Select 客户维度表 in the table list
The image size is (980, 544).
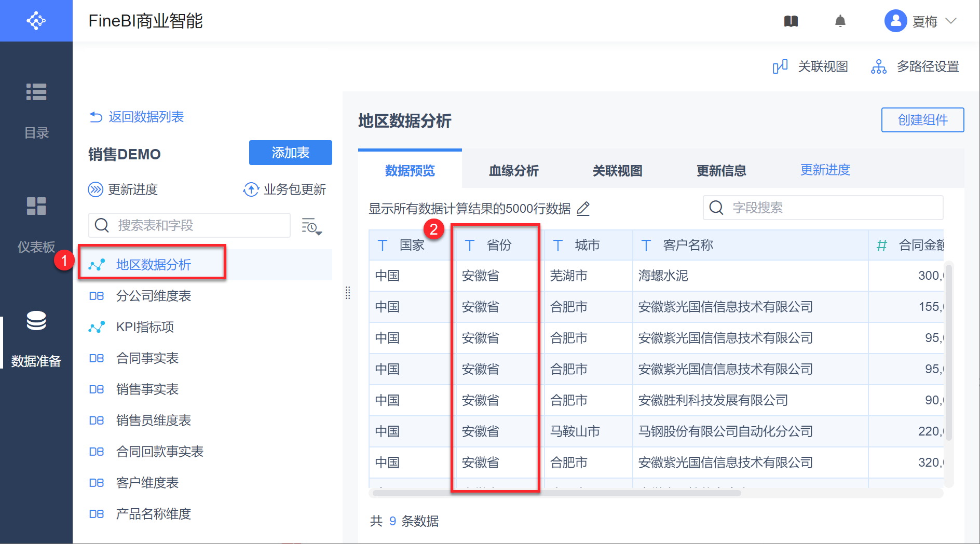pos(205,483)
